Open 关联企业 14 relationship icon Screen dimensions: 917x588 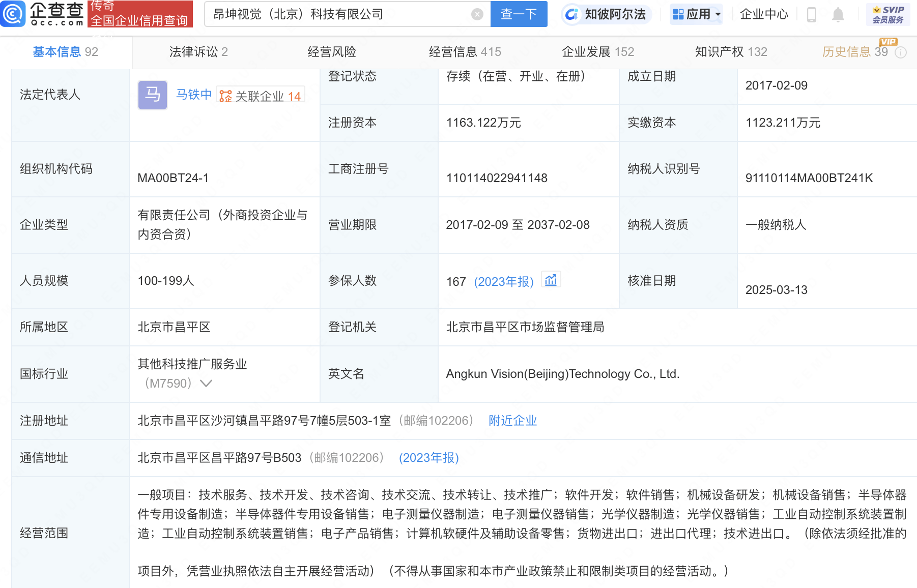coord(260,96)
